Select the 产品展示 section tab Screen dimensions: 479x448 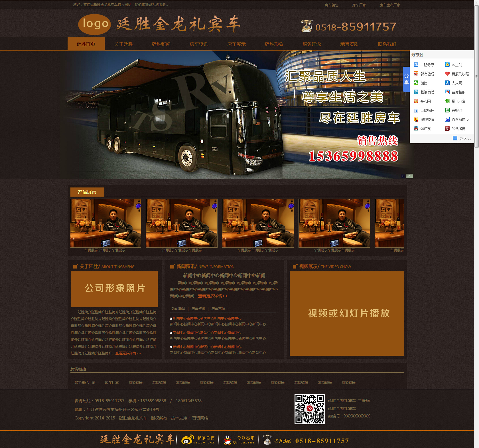(87, 192)
